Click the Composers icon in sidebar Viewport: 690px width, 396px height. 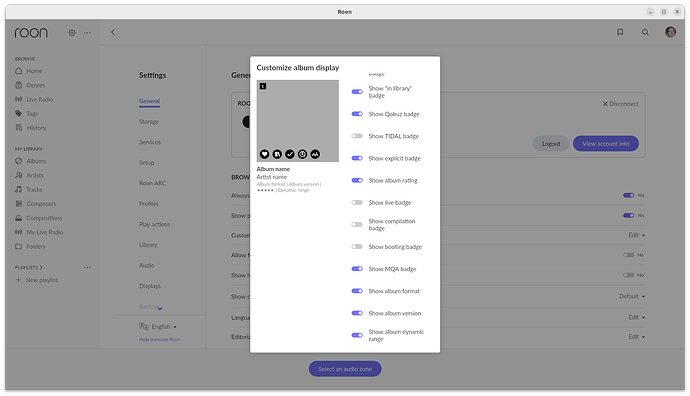point(18,204)
